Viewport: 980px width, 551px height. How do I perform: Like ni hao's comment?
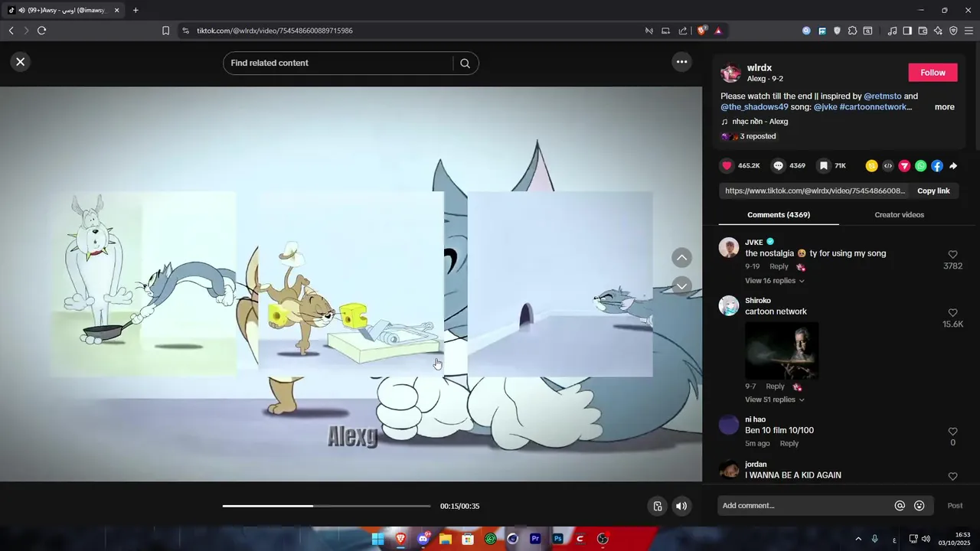pyautogui.click(x=952, y=432)
